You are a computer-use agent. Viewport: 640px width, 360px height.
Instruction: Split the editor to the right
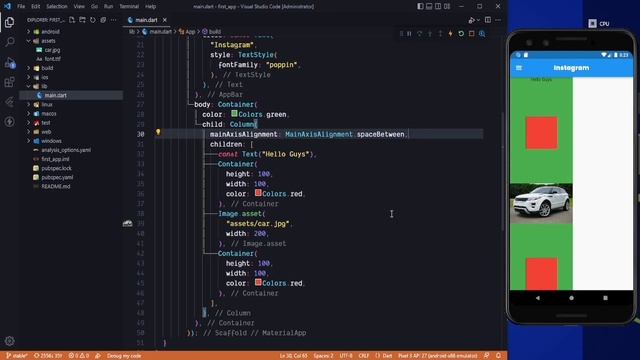(488, 20)
